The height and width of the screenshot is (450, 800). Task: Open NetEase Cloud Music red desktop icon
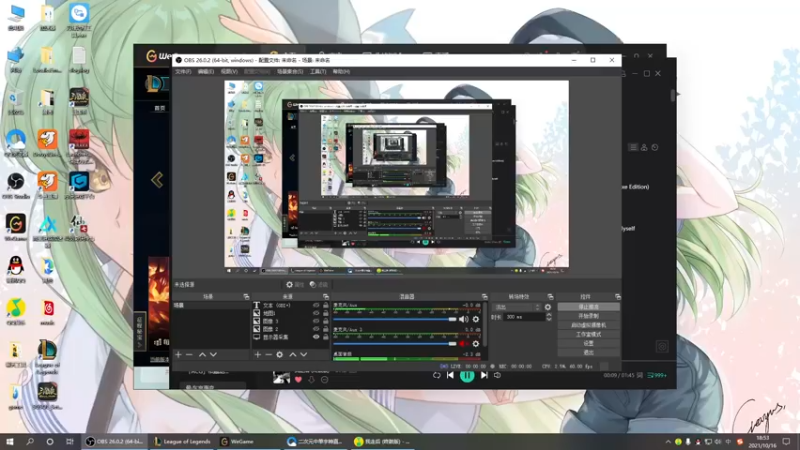[x=47, y=312]
